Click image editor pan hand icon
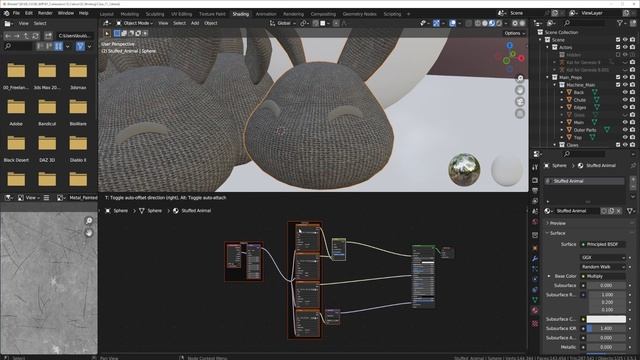The height and width of the screenshot is (360, 640). click(x=89, y=233)
